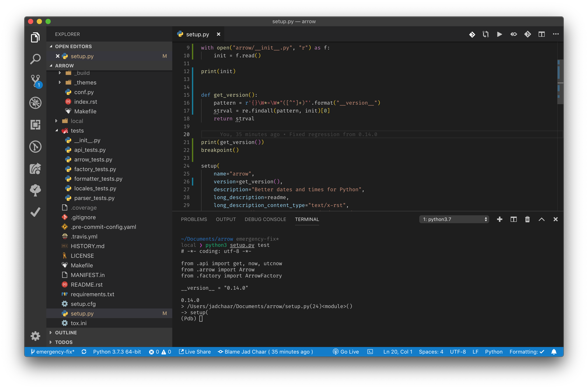Open the Debug panel in the activity bar

pyautogui.click(x=35, y=103)
